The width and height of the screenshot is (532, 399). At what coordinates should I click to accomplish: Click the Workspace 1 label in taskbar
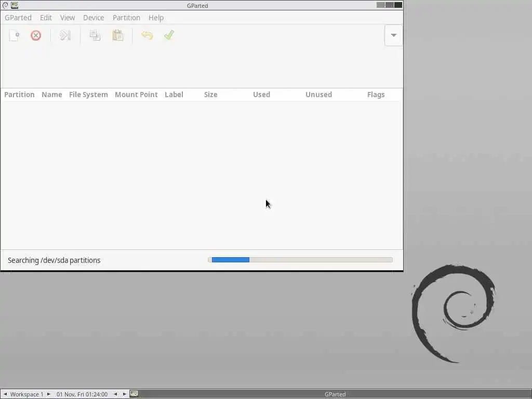27,394
